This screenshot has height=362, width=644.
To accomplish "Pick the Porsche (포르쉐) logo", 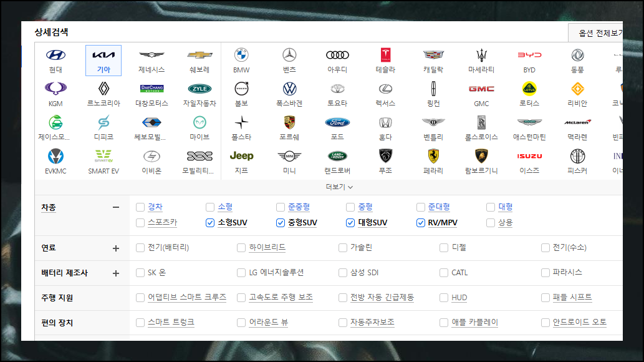I will click(289, 122).
